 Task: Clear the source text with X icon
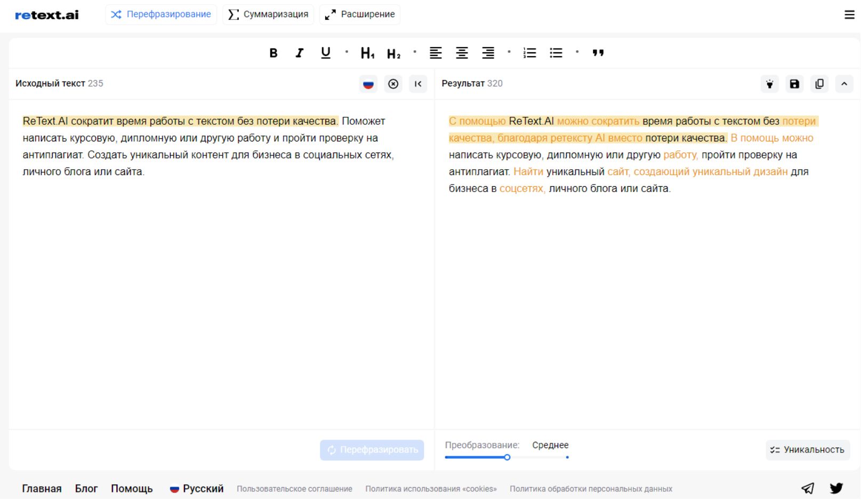tap(393, 84)
